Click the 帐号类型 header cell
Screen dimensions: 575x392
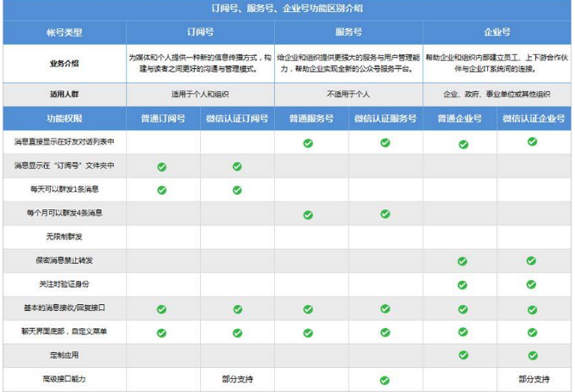[65, 32]
